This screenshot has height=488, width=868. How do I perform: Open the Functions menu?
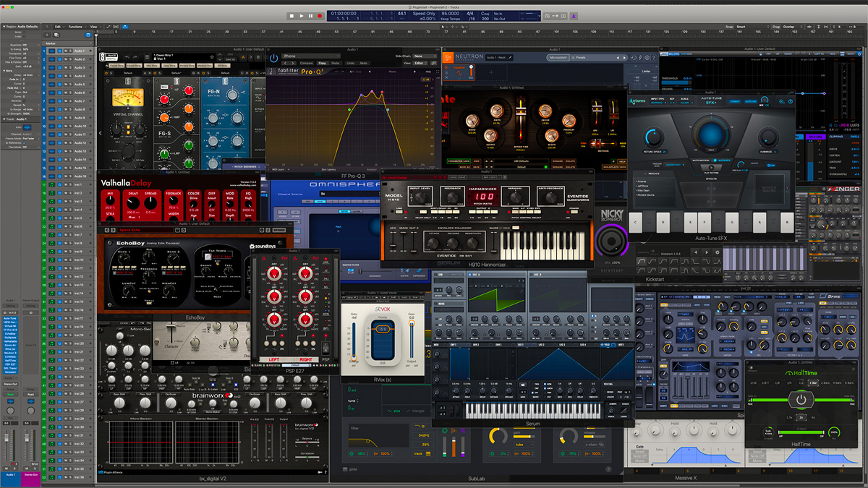(x=75, y=26)
